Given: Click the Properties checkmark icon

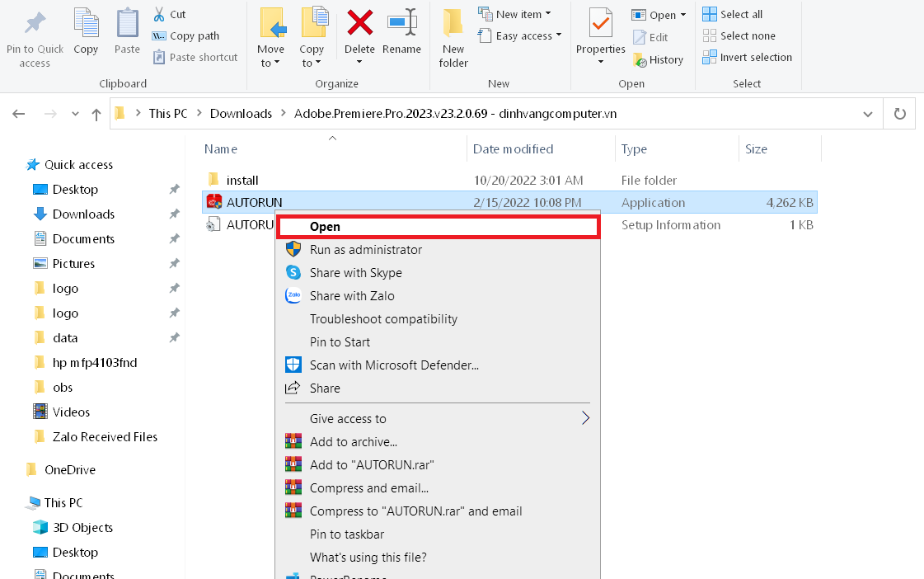Looking at the screenshot, I should point(601,24).
